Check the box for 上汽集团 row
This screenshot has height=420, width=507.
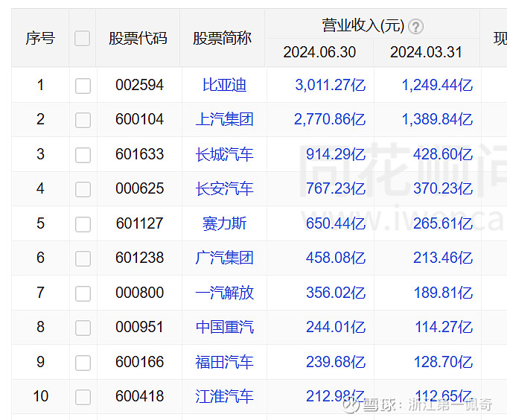(x=83, y=120)
